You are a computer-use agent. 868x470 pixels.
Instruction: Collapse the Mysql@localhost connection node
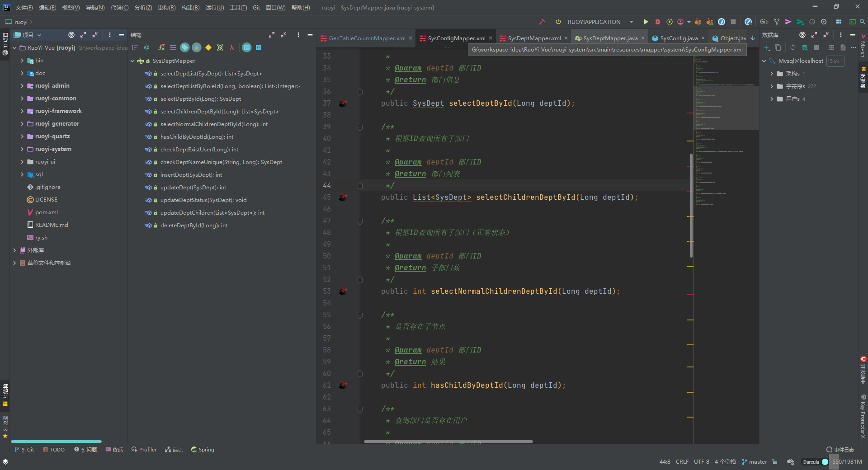pyautogui.click(x=764, y=61)
